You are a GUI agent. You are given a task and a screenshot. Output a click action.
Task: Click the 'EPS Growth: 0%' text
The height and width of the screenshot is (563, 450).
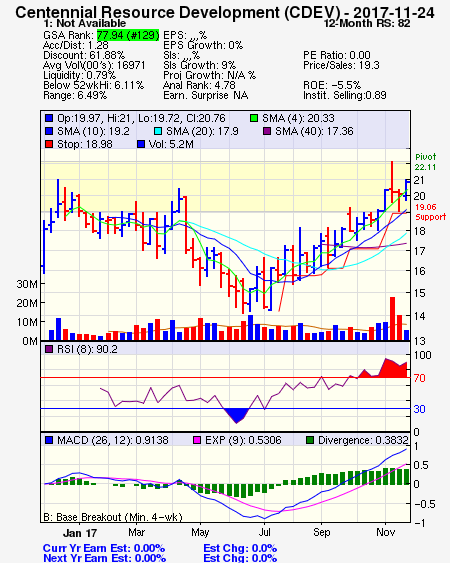203,45
